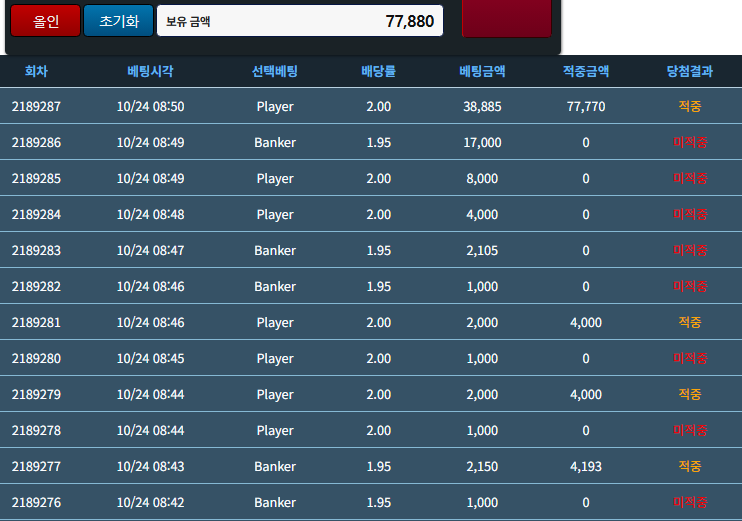
Task: Click the 선택베팅 column header
Action: tap(274, 71)
